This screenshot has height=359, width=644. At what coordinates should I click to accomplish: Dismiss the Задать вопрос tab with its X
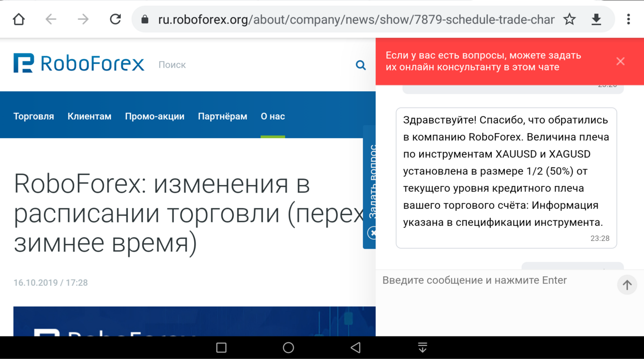click(372, 233)
